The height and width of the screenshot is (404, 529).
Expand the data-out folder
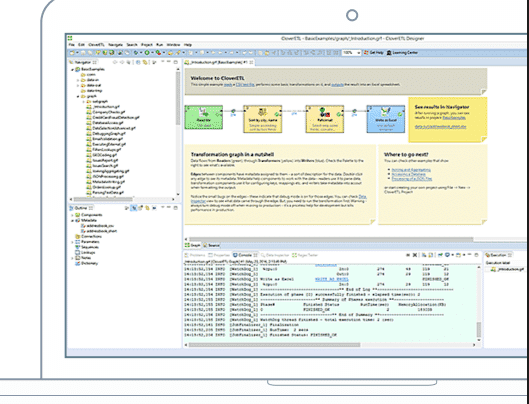point(78,85)
